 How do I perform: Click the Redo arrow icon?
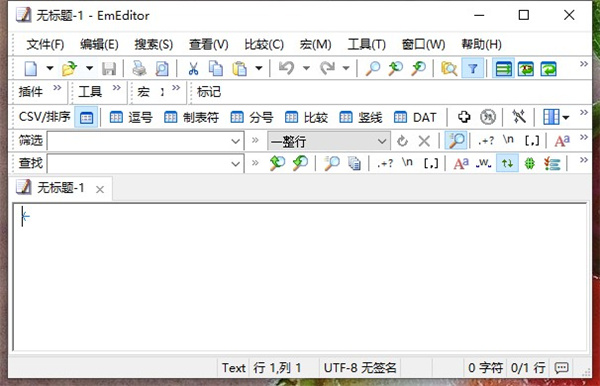[x=327, y=68]
